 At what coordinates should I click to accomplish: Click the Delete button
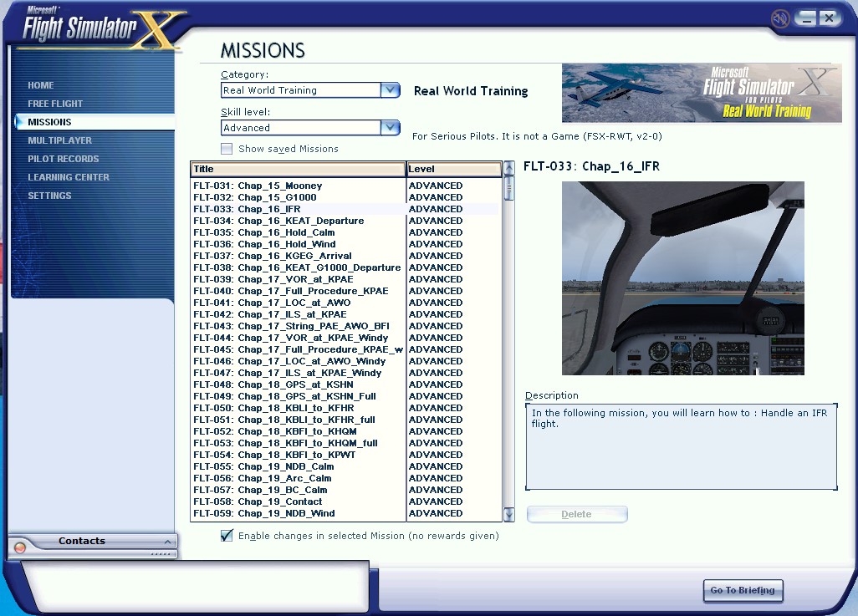[577, 514]
